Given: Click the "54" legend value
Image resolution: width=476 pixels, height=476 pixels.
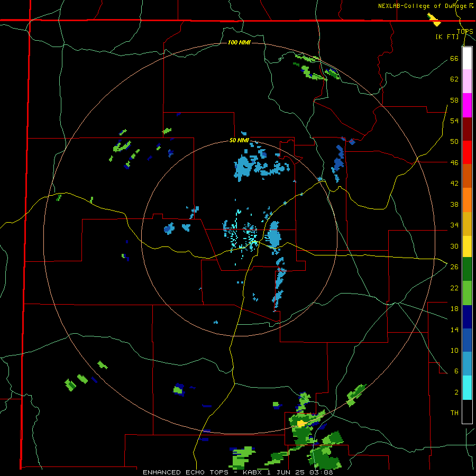Looking at the screenshot, I should 454,121.
